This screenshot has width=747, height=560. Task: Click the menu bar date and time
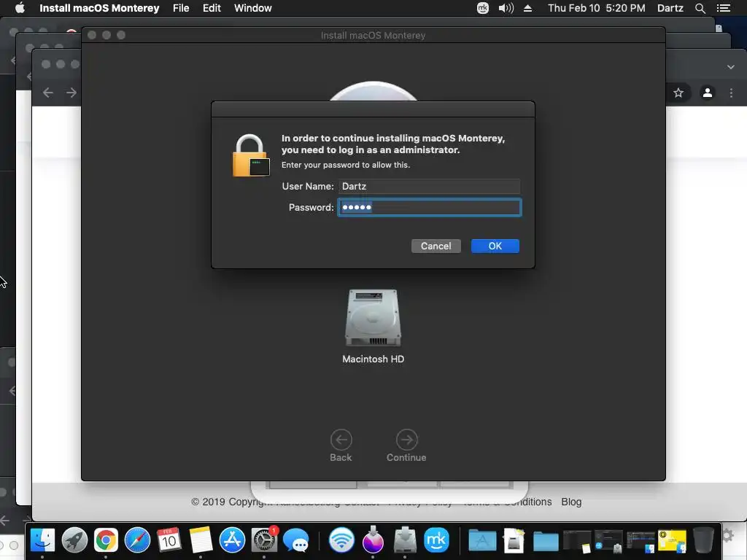[x=597, y=8]
